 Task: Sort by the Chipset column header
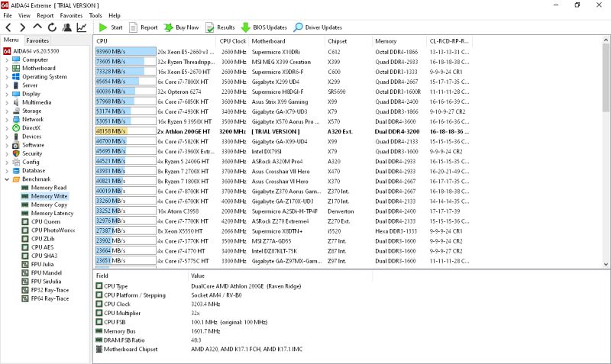point(348,41)
